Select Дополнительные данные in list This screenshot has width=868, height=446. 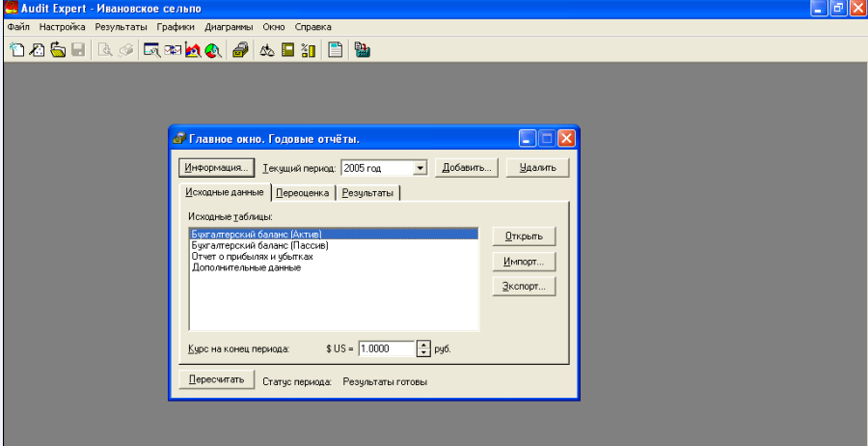[334, 267]
